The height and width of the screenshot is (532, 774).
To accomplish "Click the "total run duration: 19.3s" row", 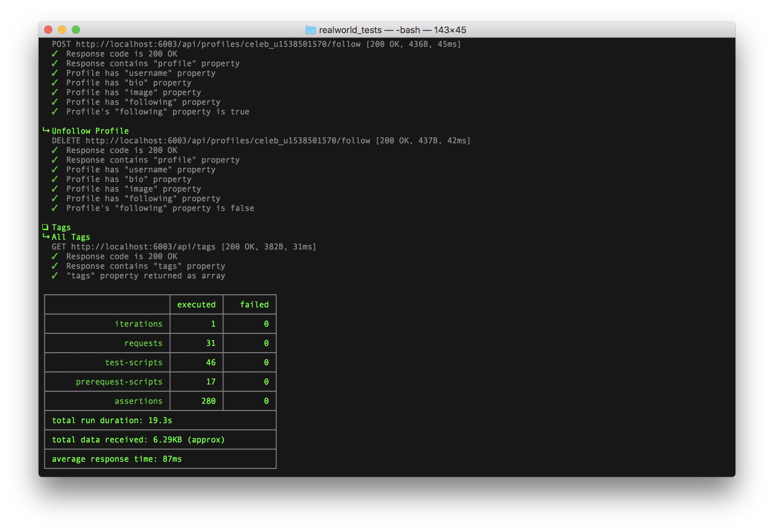I will (112, 420).
